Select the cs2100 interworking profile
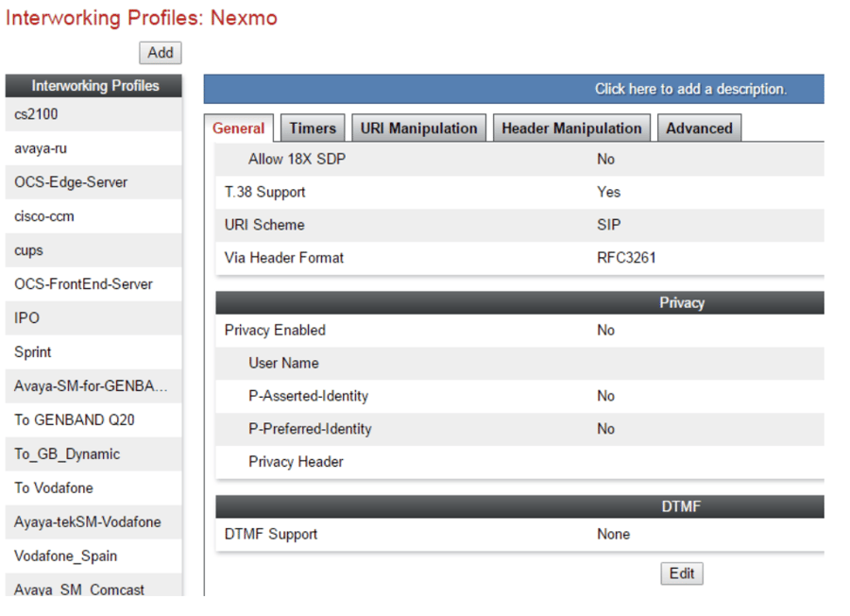 pos(93,114)
